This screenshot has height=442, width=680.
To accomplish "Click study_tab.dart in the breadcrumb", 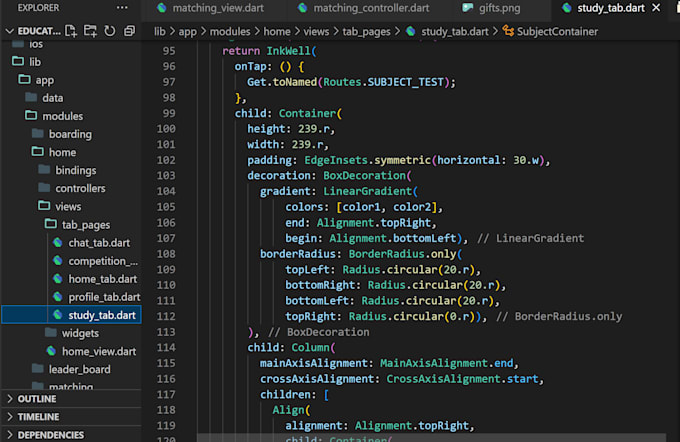I will [x=454, y=32].
